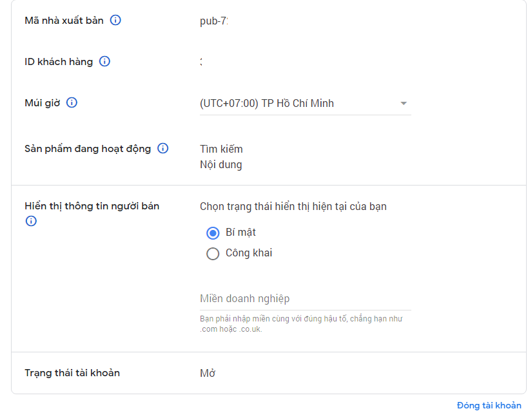Click the Trạng thái tài khoản label
528x420 pixels.
pyautogui.click(x=72, y=373)
